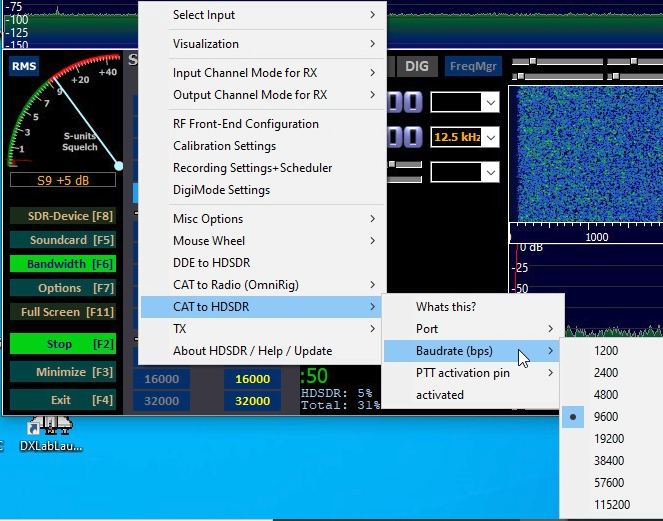
Task: Exit HDSDR using Exit [F4] button
Action: [63, 400]
